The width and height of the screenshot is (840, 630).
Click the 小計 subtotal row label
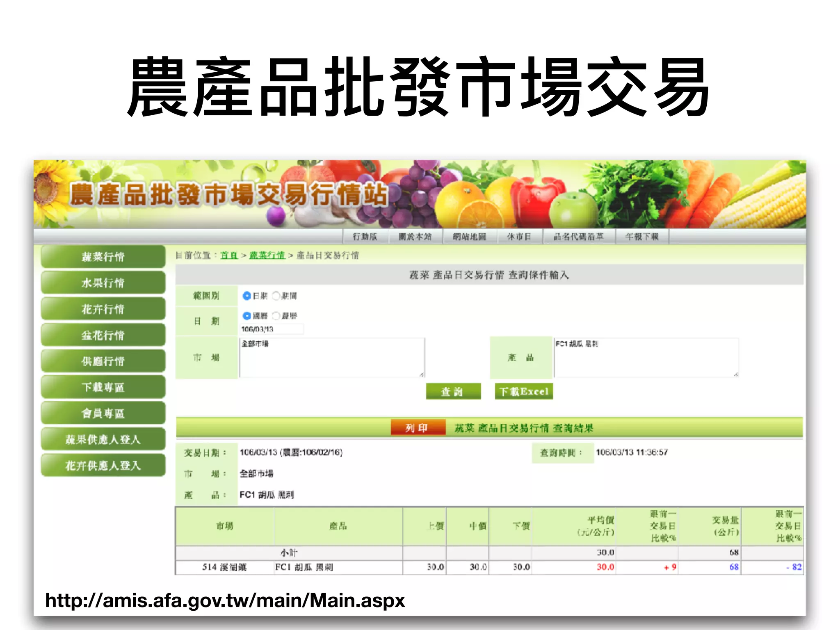pyautogui.click(x=289, y=553)
